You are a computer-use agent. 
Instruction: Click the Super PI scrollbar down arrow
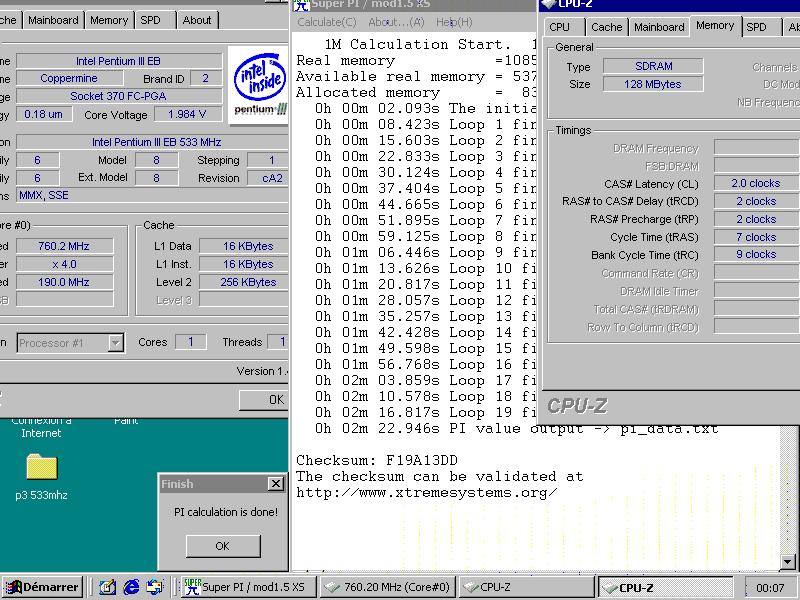[788, 562]
